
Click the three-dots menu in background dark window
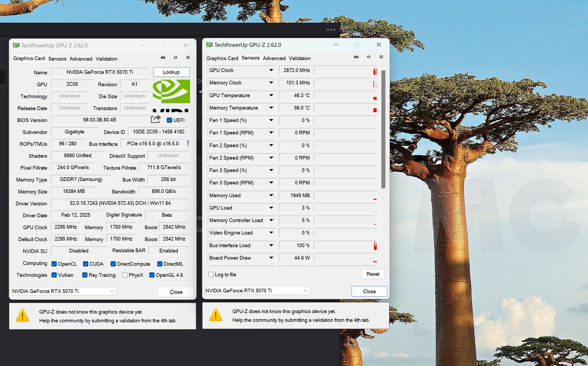331,30
